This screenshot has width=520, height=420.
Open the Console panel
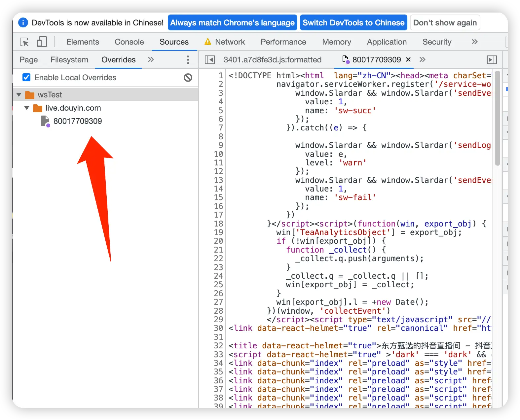129,42
